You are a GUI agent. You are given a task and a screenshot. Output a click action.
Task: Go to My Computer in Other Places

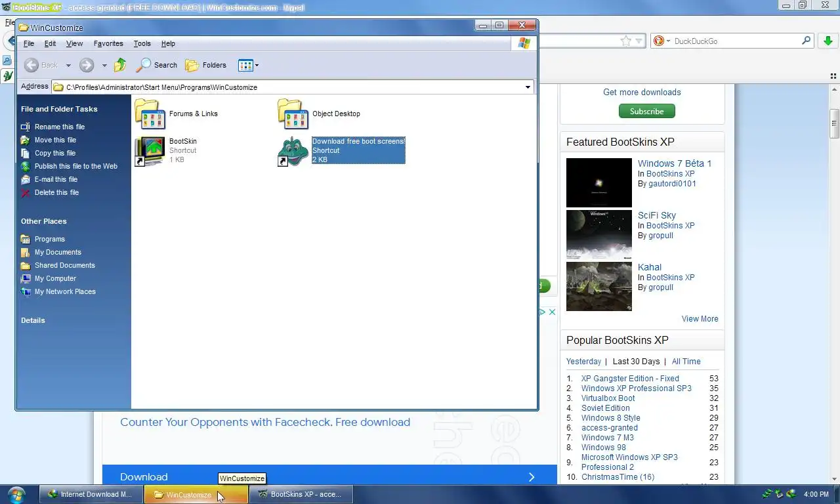tap(55, 278)
